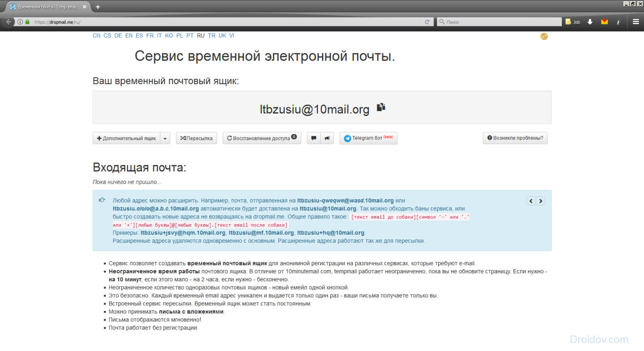Screen dimensions: 644x351
Task: Click the search magnifier icon in Поиск box
Action: 442,22
